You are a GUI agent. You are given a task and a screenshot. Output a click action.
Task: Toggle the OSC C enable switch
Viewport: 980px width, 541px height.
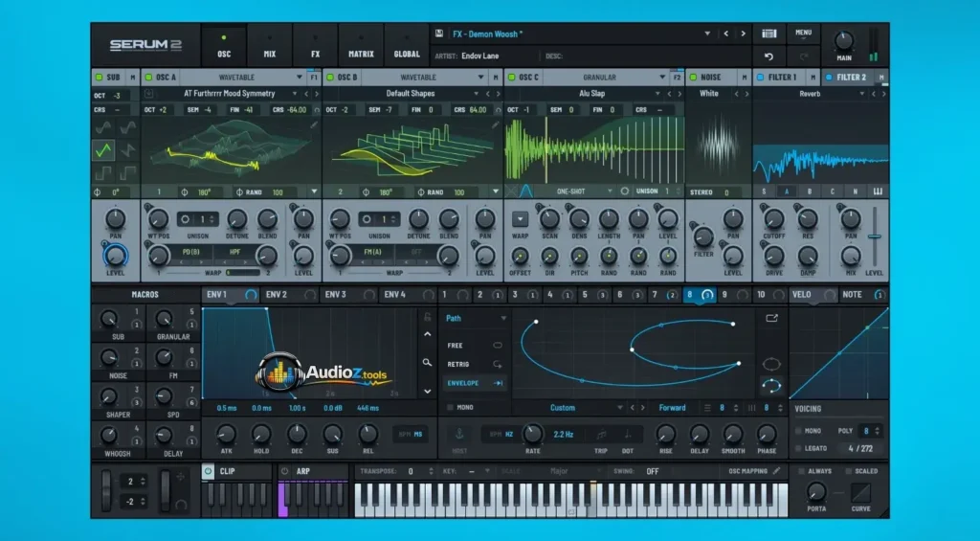click(x=511, y=77)
